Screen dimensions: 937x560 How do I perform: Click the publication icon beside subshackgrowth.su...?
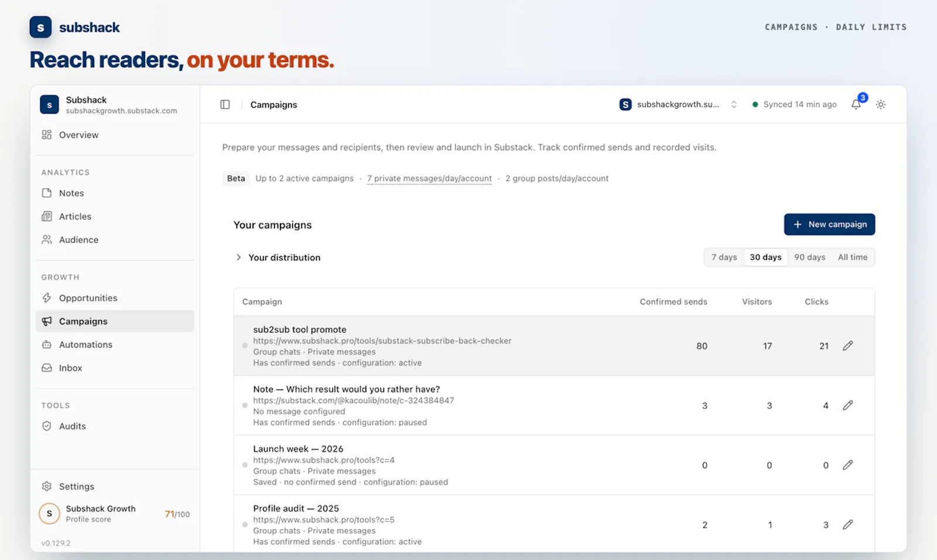[625, 104]
